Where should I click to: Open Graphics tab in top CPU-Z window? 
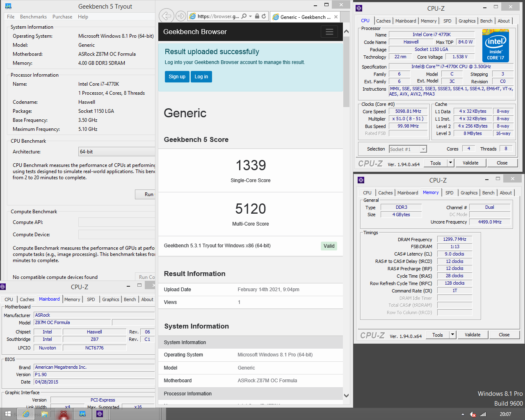(467, 21)
